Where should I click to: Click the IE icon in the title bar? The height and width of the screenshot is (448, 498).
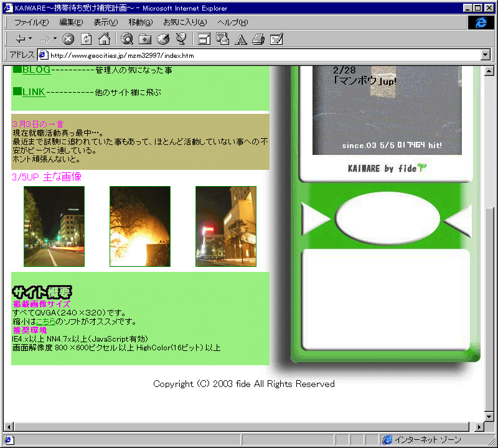[8, 8]
